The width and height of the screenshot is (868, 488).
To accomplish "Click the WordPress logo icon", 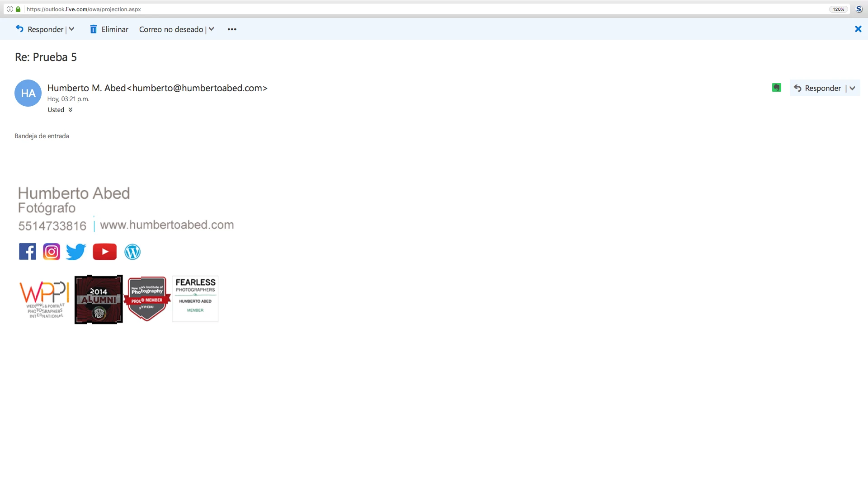I will pos(132,252).
